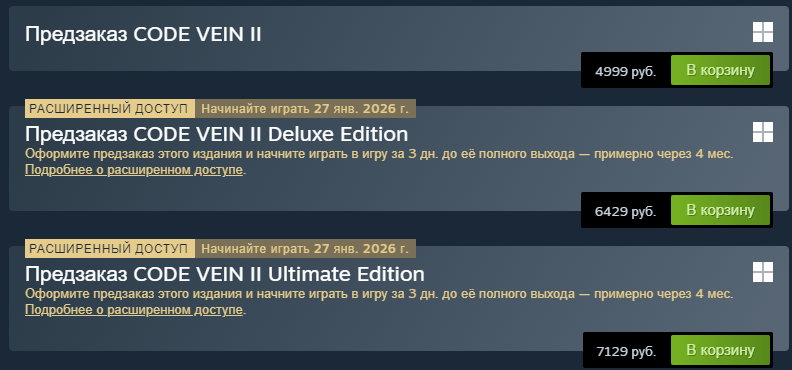Open the Deluxe Edition advanced access details link

click(134, 170)
